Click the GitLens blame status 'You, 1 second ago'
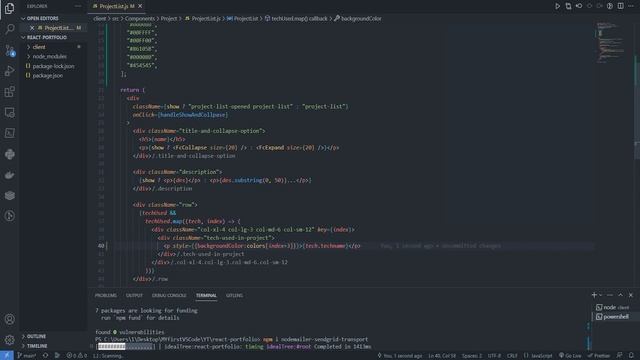This screenshot has height=360, width=640. (x=400, y=356)
